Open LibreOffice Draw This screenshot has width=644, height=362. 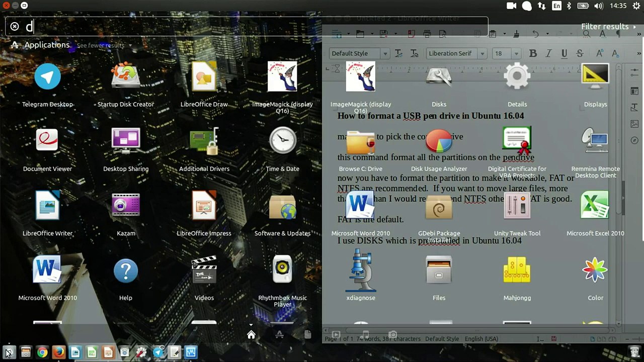click(x=204, y=84)
